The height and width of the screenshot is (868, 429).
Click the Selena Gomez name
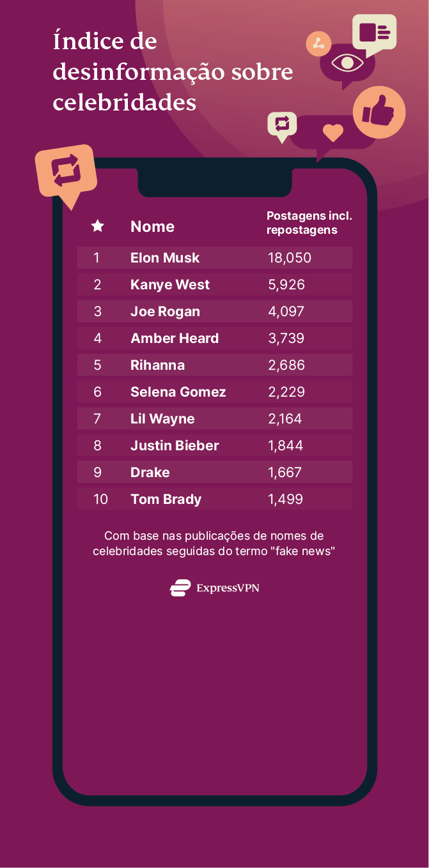tap(178, 392)
